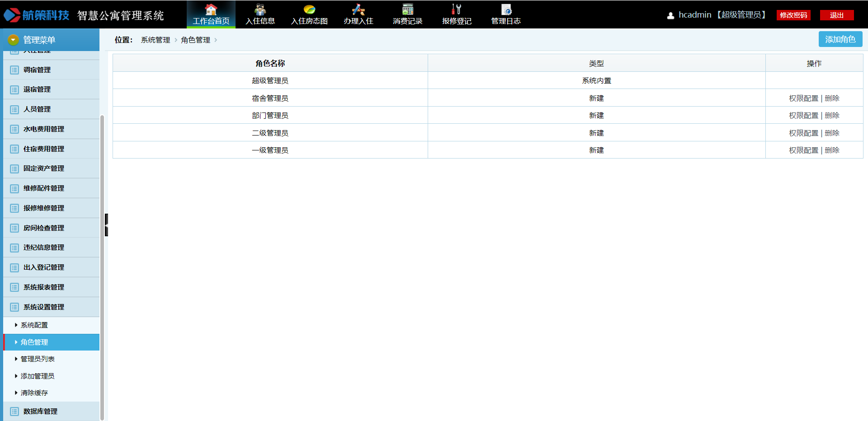Open the 清除缓存 submenu item
868x421 pixels.
(34, 393)
